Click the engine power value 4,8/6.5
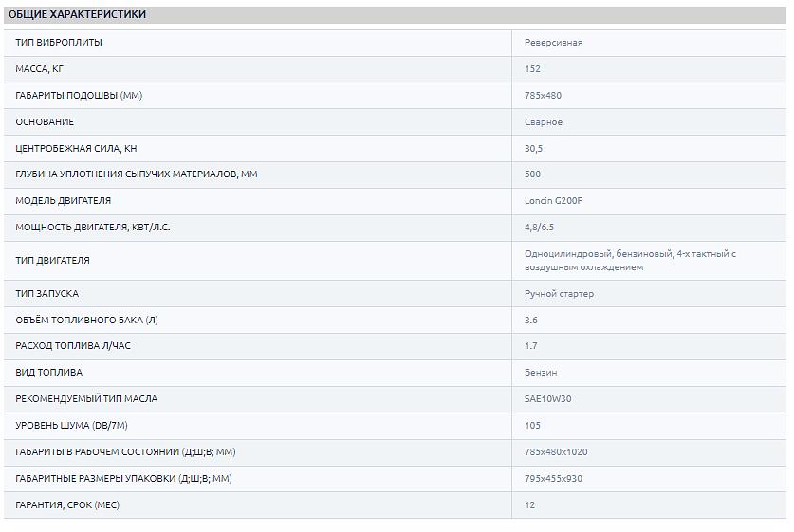This screenshot has width=794, height=532. click(540, 228)
